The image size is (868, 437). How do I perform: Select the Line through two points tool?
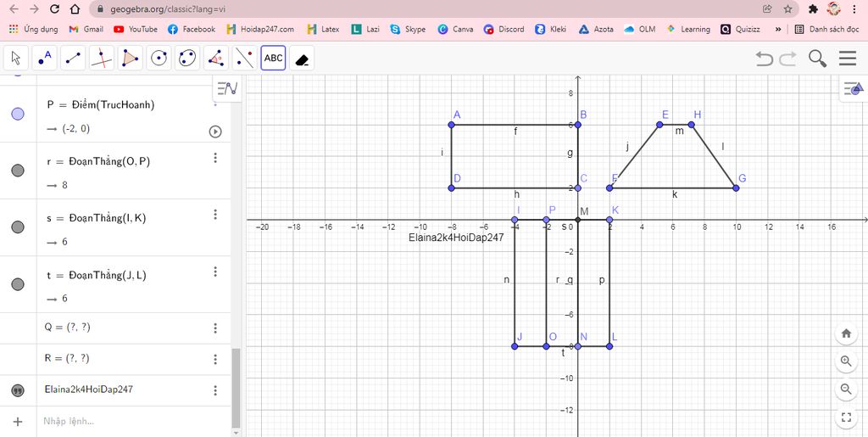coord(73,58)
